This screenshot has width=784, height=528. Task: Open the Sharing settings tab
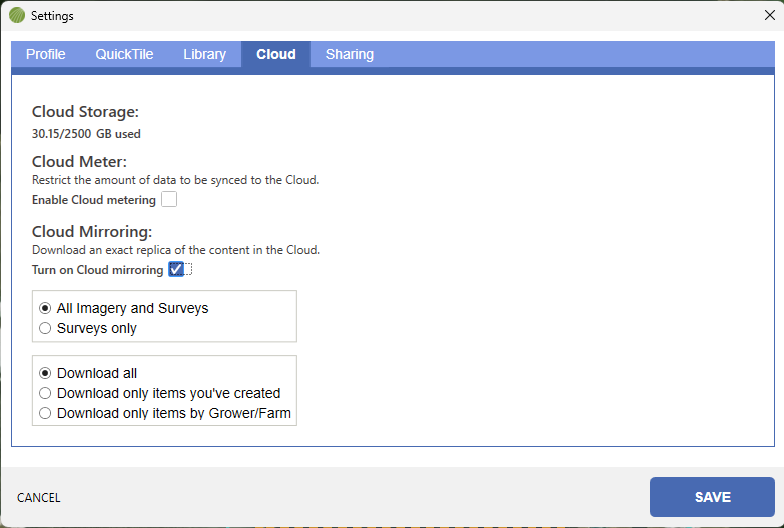(349, 54)
